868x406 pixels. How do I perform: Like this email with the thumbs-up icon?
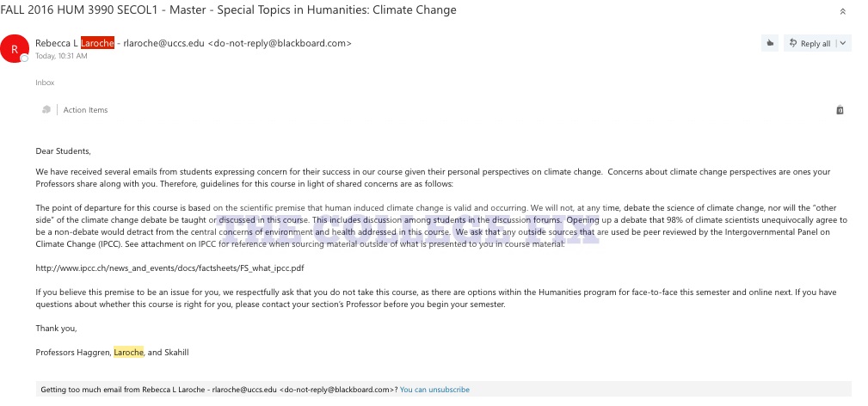tap(769, 43)
